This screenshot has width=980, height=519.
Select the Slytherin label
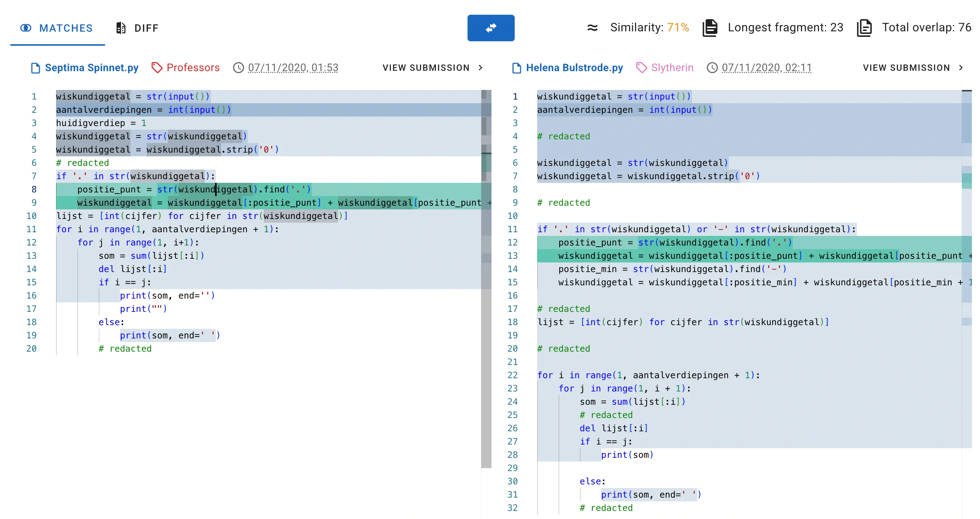(x=672, y=68)
